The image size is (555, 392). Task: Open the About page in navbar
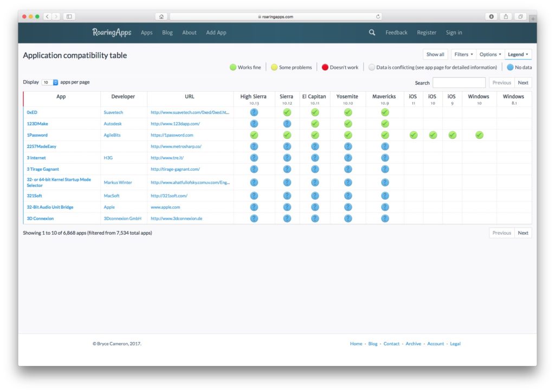pyautogui.click(x=189, y=32)
